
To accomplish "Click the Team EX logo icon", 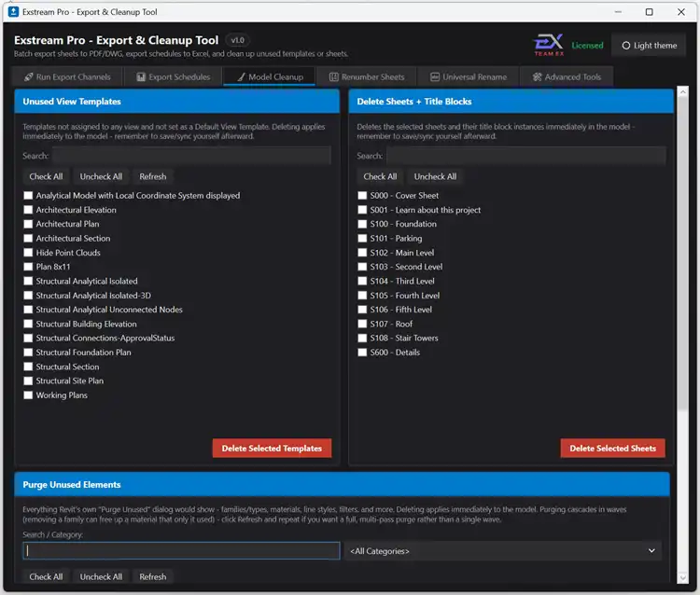I will (x=549, y=45).
